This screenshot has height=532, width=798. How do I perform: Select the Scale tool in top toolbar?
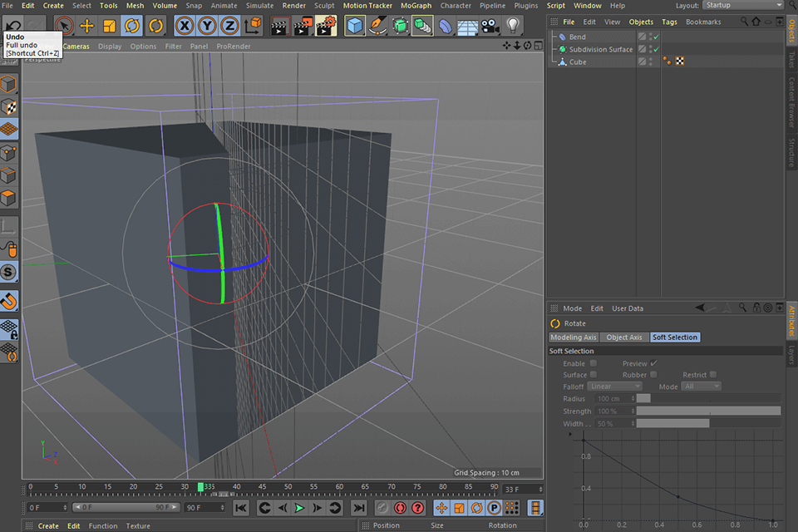[109, 26]
